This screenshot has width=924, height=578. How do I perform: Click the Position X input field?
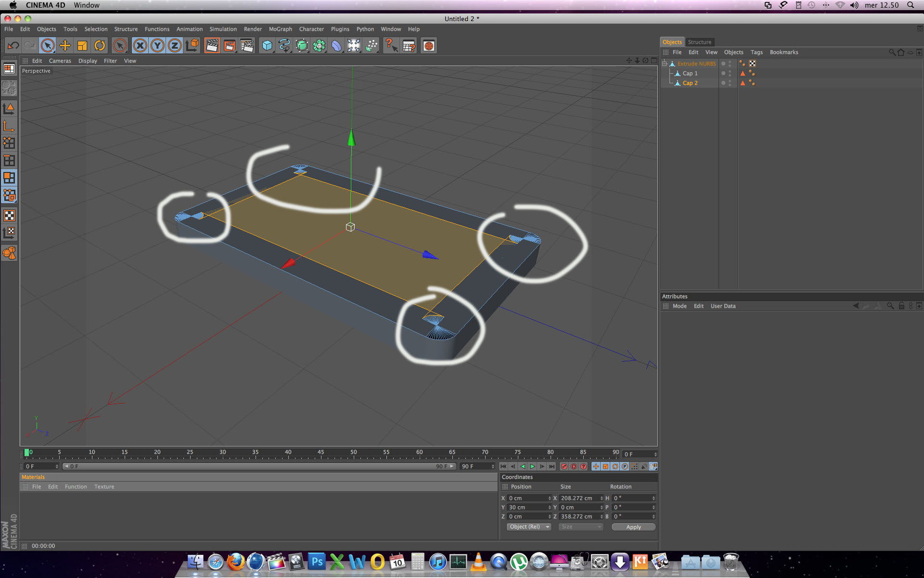[x=528, y=498]
